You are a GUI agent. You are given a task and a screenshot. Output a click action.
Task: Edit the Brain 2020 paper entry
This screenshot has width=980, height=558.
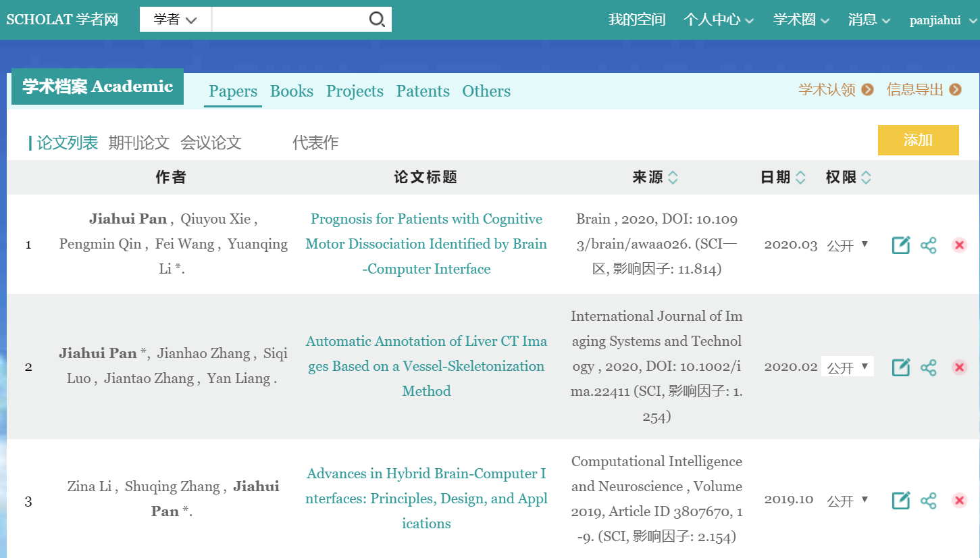pyautogui.click(x=901, y=245)
